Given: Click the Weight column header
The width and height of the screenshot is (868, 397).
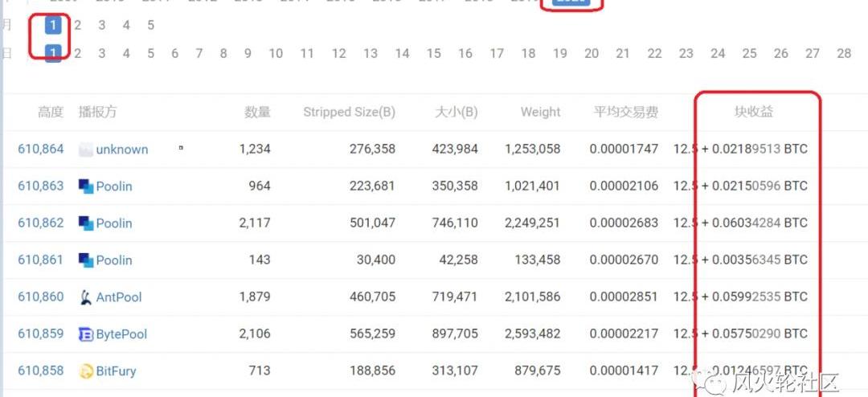Looking at the screenshot, I should click(x=540, y=113).
